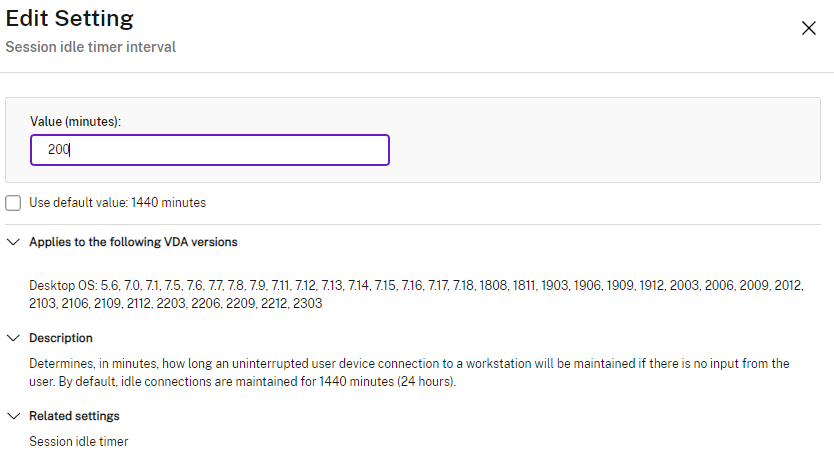Collapse the Description section chevron

point(13,338)
